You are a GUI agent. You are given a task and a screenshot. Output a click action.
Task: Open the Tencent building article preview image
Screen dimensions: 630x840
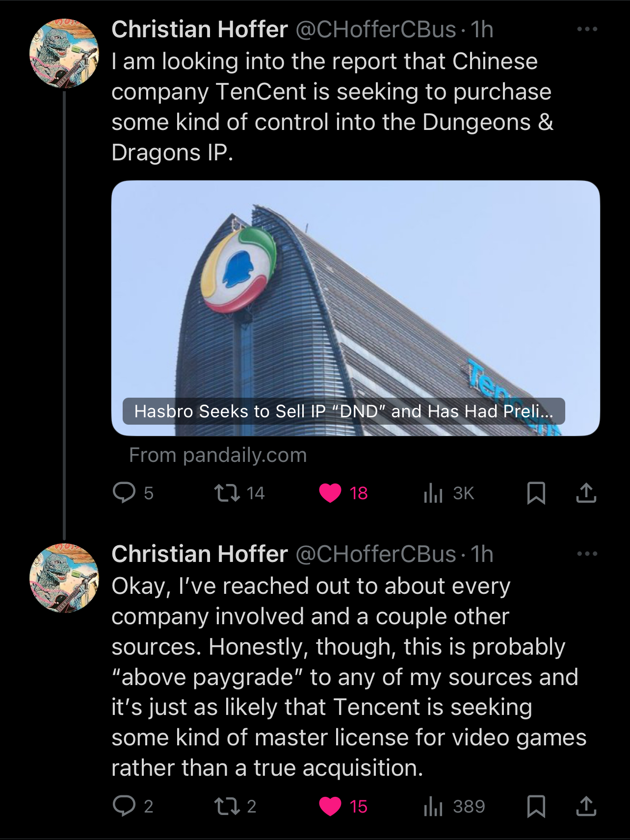tap(355, 294)
